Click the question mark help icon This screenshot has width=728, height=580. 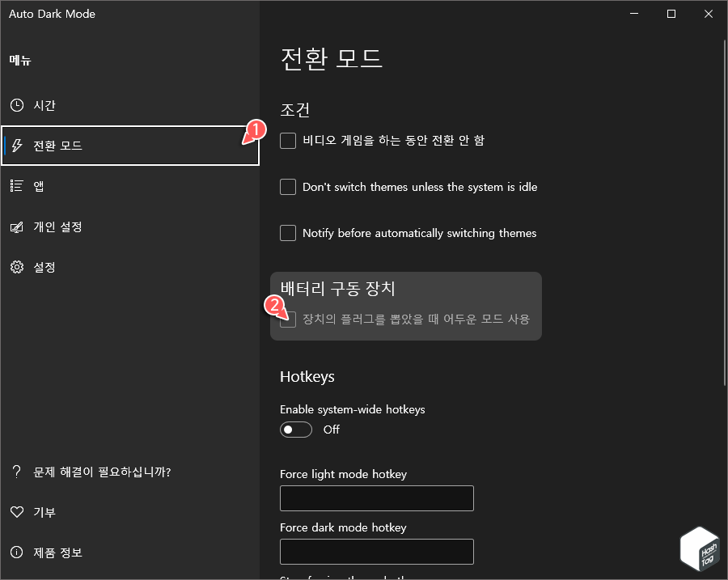[x=17, y=472]
